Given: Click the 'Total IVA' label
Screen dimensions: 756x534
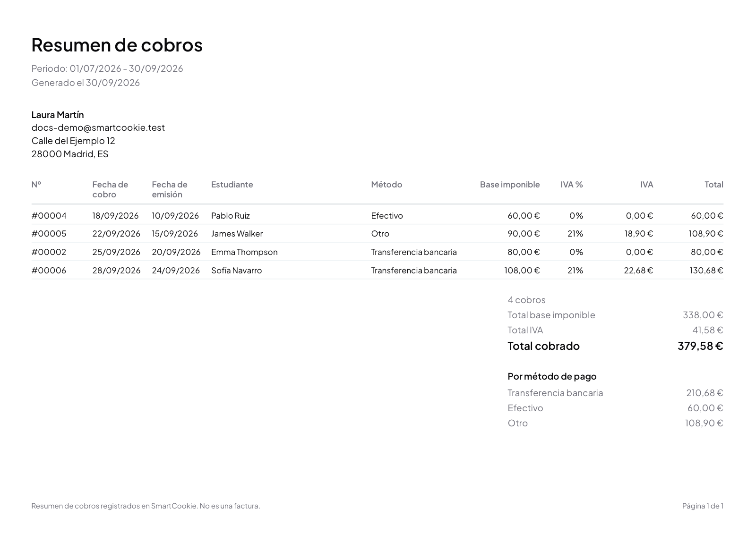Looking at the screenshot, I should 525,330.
